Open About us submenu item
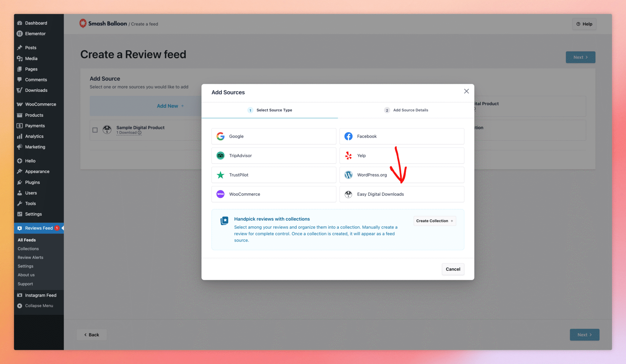The width and height of the screenshot is (626, 364). 26,275
